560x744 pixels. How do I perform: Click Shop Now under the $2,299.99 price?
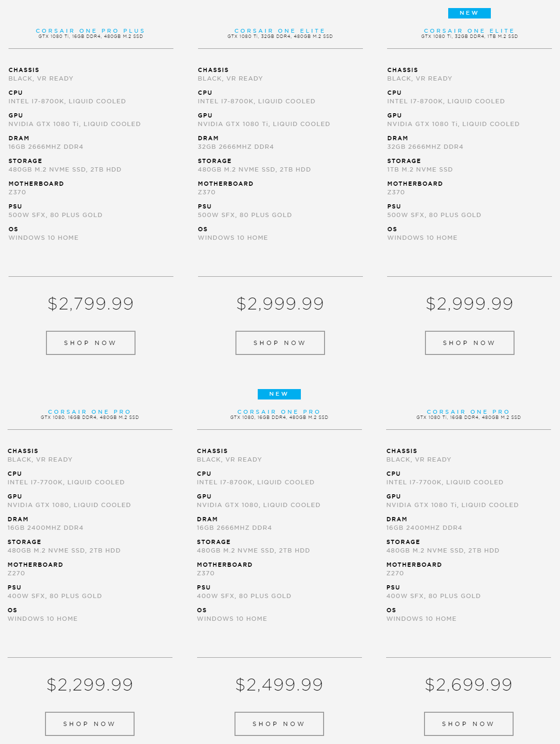click(x=90, y=724)
